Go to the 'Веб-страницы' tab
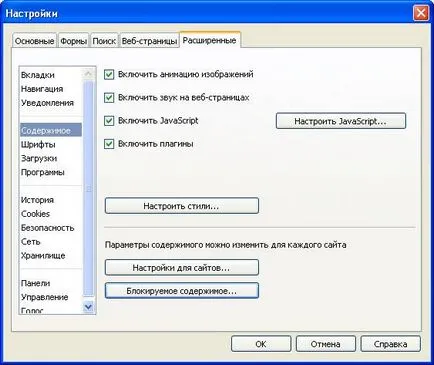 pyautogui.click(x=149, y=41)
